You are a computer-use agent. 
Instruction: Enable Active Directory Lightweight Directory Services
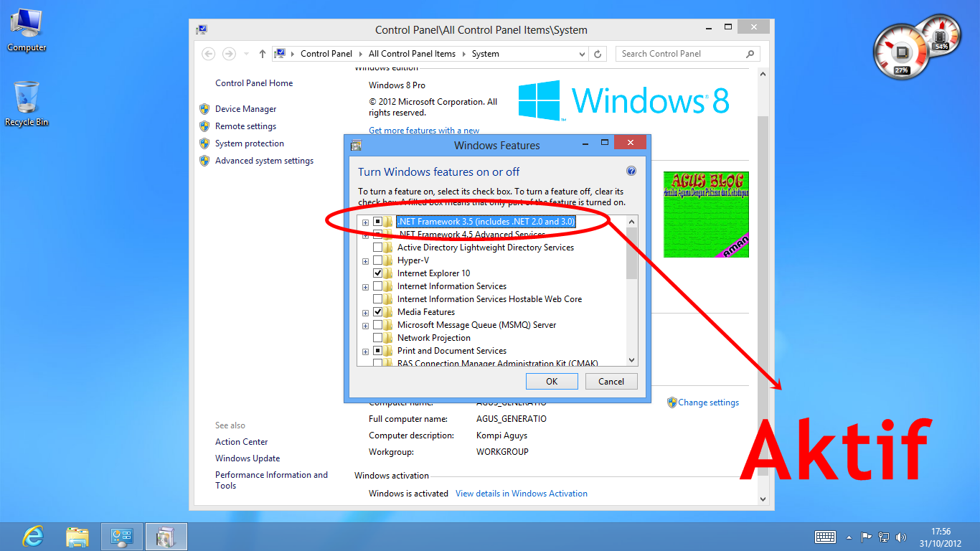(x=378, y=248)
